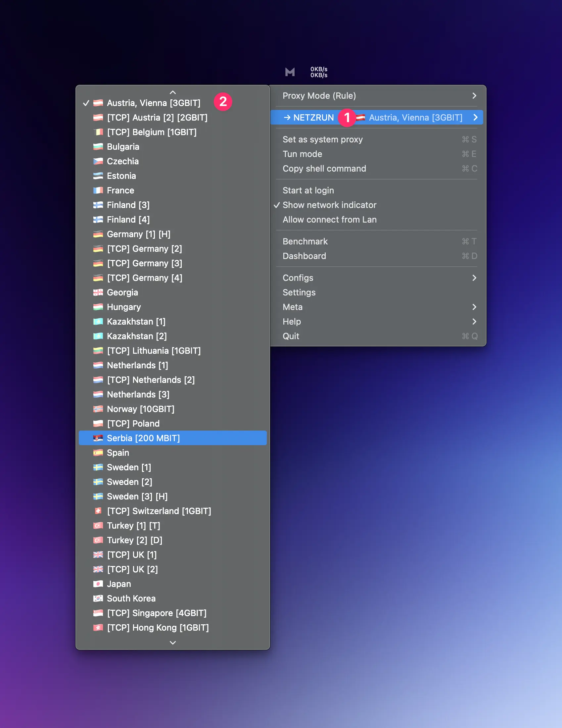Viewport: 562px width, 728px height.
Task: Click the network speed indicator in menu bar
Action: (318, 72)
